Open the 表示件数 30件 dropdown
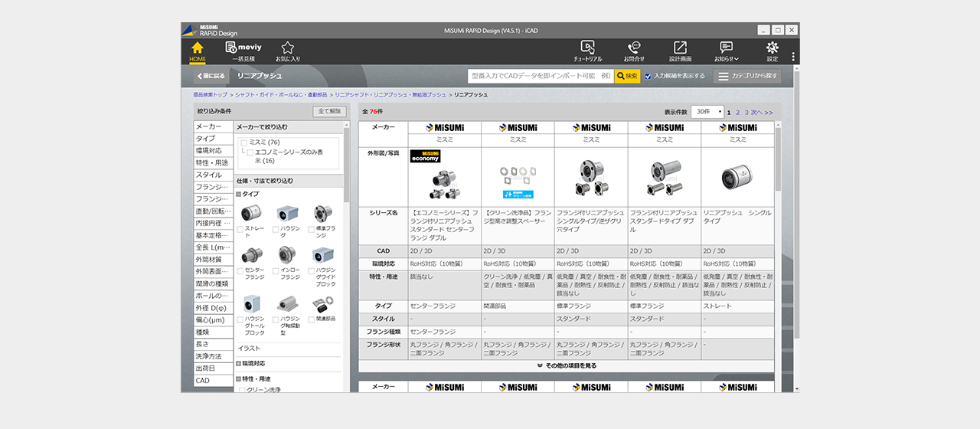The width and height of the screenshot is (980, 429). [x=707, y=112]
